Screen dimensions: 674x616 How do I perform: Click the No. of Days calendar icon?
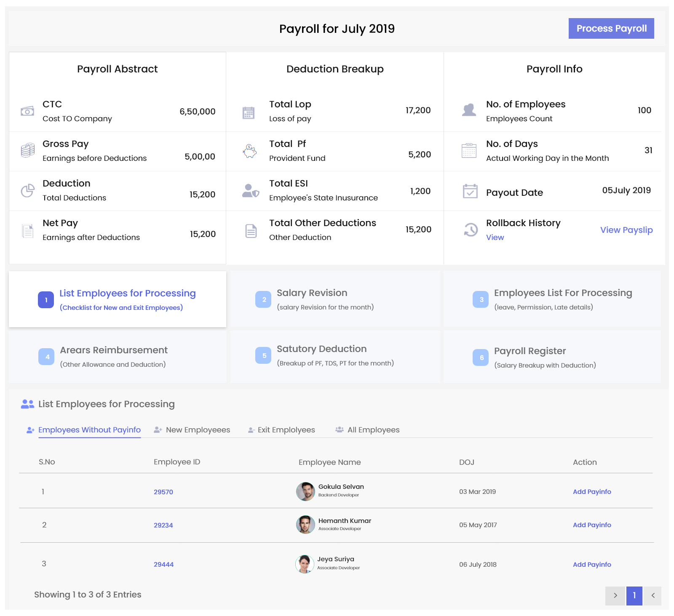click(x=469, y=150)
